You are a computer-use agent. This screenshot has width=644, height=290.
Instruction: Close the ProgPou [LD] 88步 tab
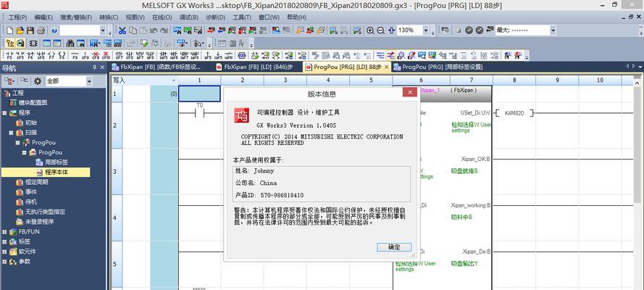pyautogui.click(x=387, y=67)
